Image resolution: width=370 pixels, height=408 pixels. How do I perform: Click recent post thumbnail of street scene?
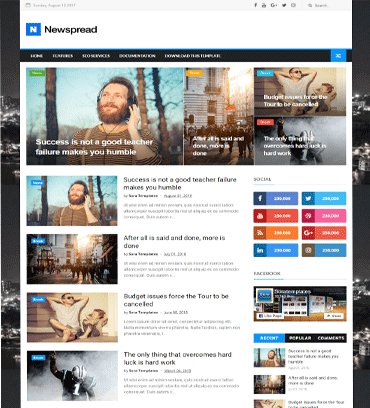pyautogui.click(x=269, y=384)
